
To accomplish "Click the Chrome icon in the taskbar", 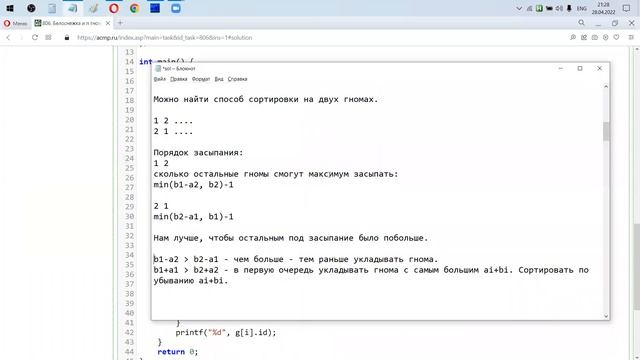I will point(135,8).
